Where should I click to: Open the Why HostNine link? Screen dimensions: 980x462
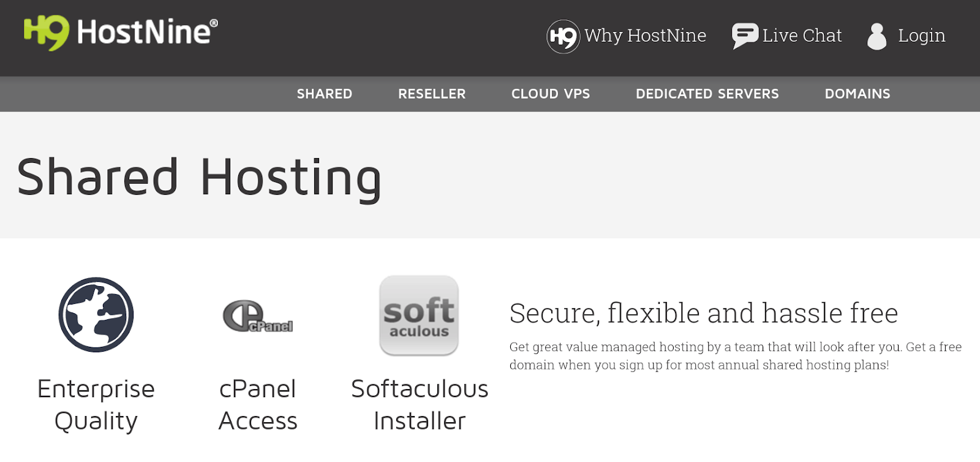(x=645, y=36)
